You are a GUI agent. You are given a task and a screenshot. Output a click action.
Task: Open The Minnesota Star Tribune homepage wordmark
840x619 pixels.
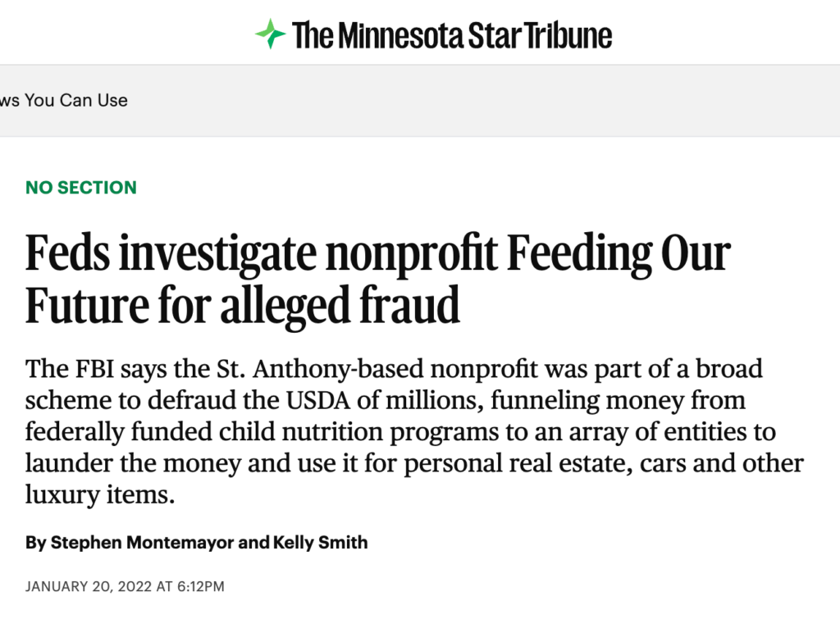pos(451,35)
